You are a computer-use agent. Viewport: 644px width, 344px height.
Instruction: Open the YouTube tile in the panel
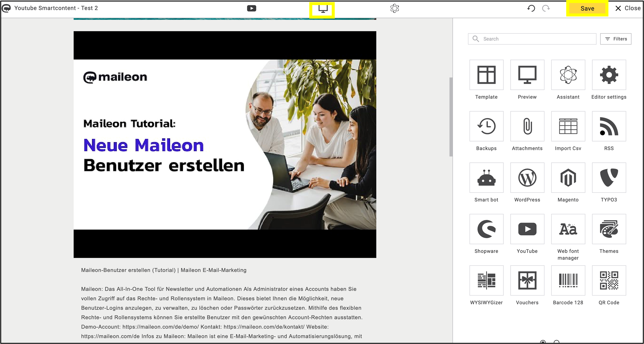pyautogui.click(x=527, y=229)
